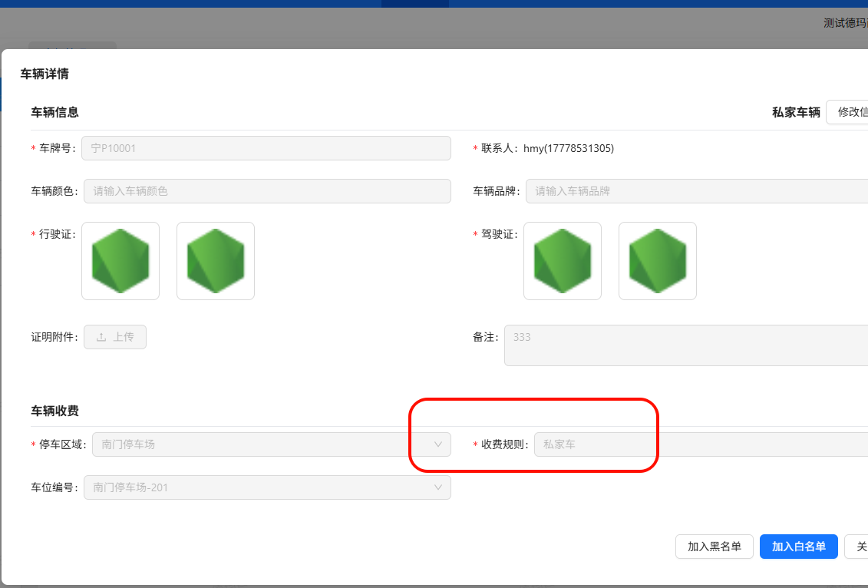Click the 收费规则 field showing 私家车
Viewport: 868px width, 588px height.
pyautogui.click(x=700, y=444)
